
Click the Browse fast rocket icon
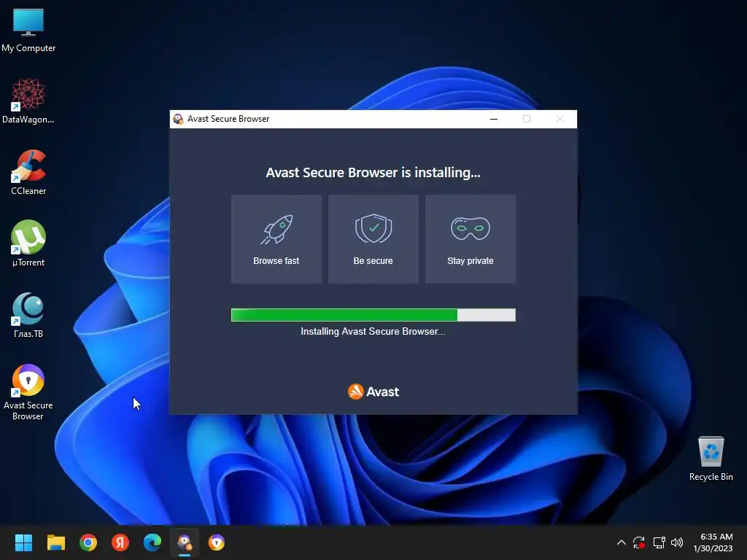point(276,229)
